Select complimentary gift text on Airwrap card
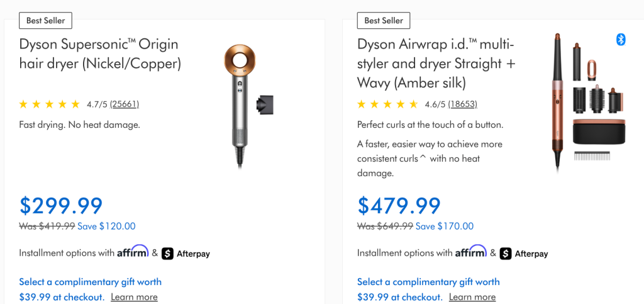This screenshot has width=644, height=304. point(428,282)
